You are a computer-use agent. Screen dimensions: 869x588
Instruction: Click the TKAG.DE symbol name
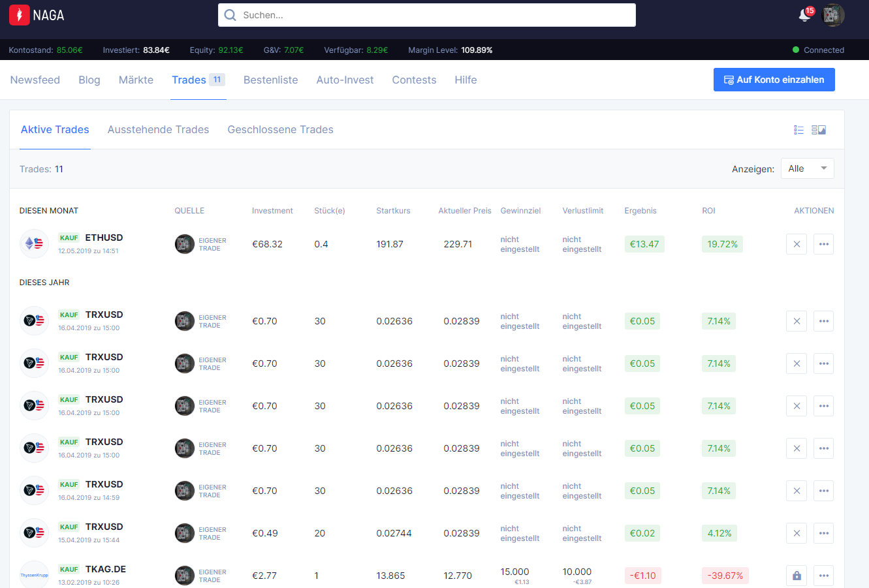click(x=106, y=569)
